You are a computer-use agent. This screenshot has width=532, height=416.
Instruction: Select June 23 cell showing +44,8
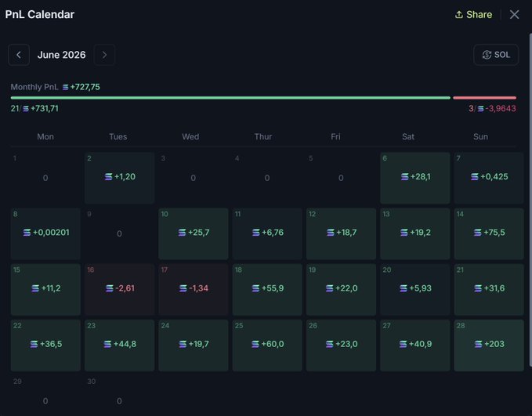(x=119, y=345)
